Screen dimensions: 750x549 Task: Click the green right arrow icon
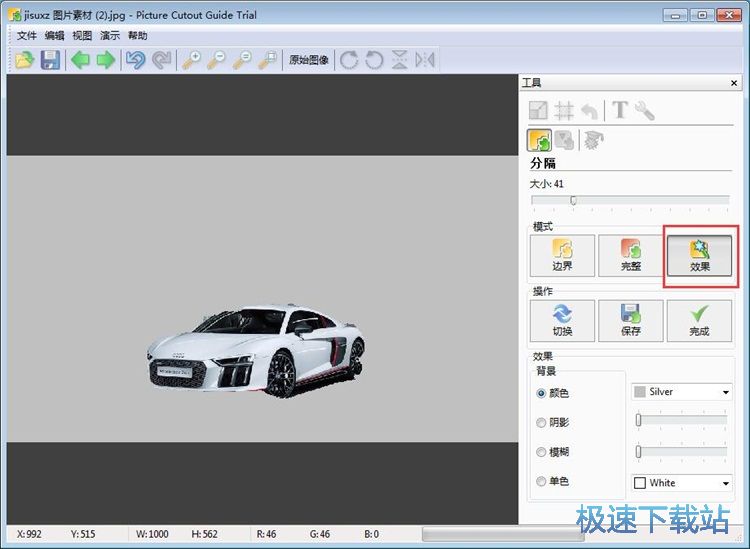point(105,60)
